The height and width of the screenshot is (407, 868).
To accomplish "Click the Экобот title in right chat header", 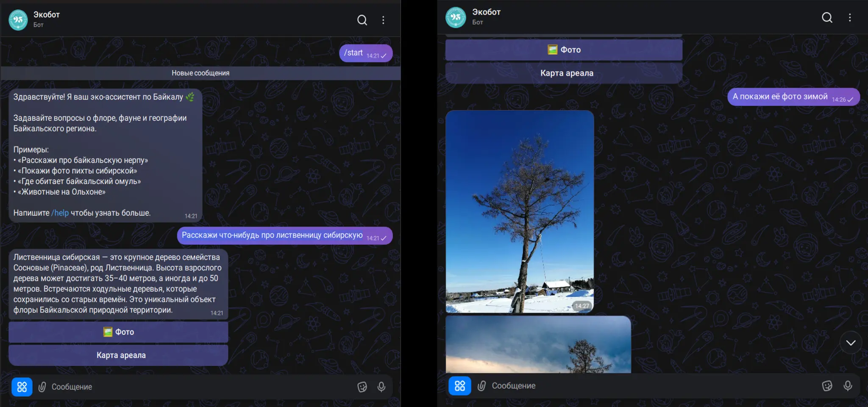I will click(x=487, y=12).
